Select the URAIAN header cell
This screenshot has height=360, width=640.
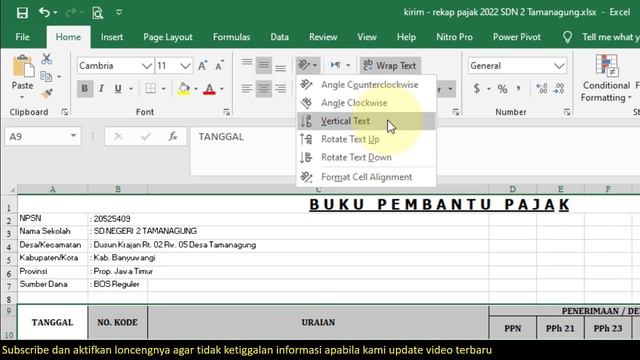click(318, 322)
